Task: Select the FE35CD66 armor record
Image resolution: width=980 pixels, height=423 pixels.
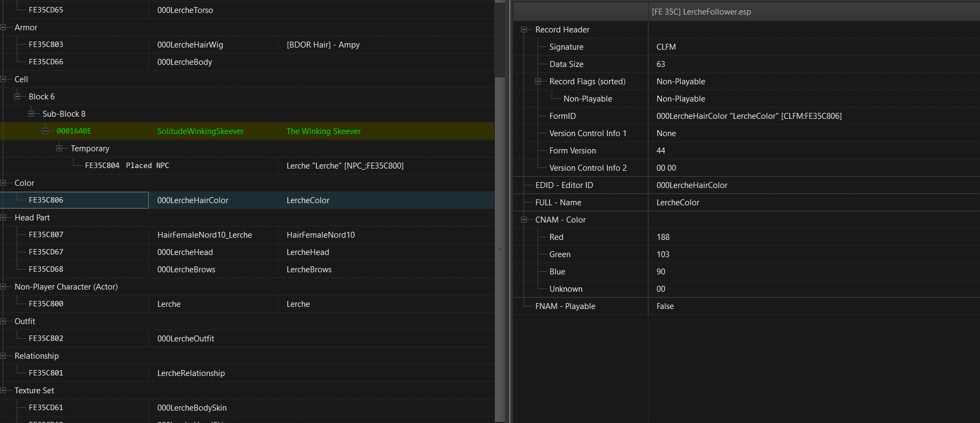Action: click(46, 62)
